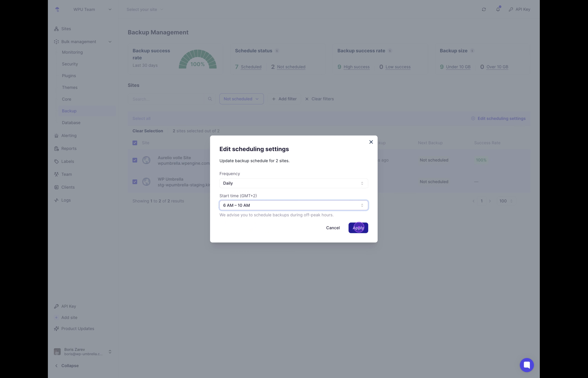Click the search magnifier icon
The width and height of the screenshot is (588, 378).
click(x=210, y=99)
